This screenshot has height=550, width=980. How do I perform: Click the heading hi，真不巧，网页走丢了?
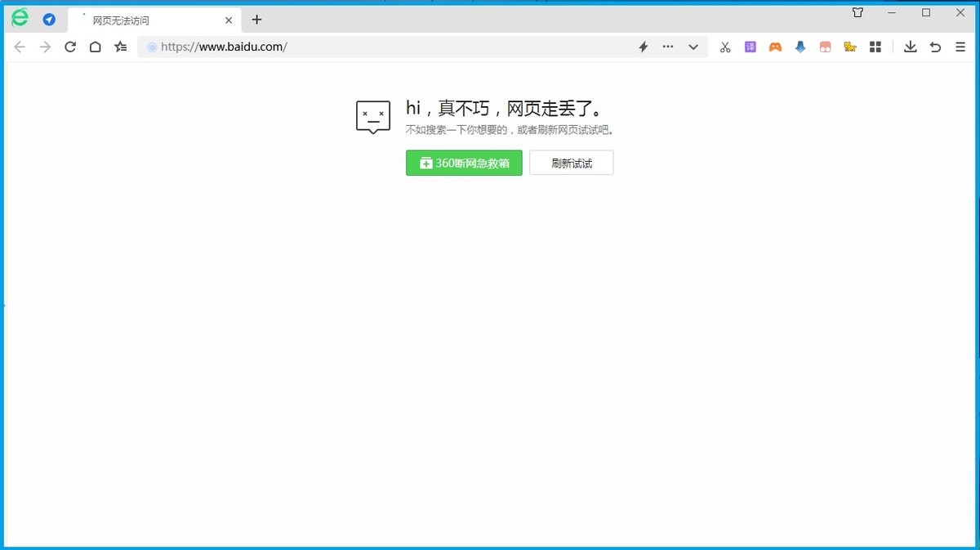(506, 109)
